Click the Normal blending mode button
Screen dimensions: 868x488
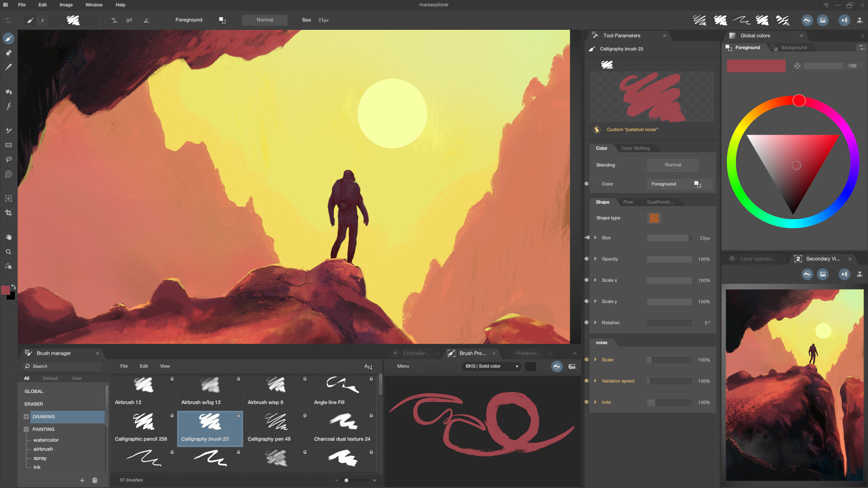(x=672, y=165)
